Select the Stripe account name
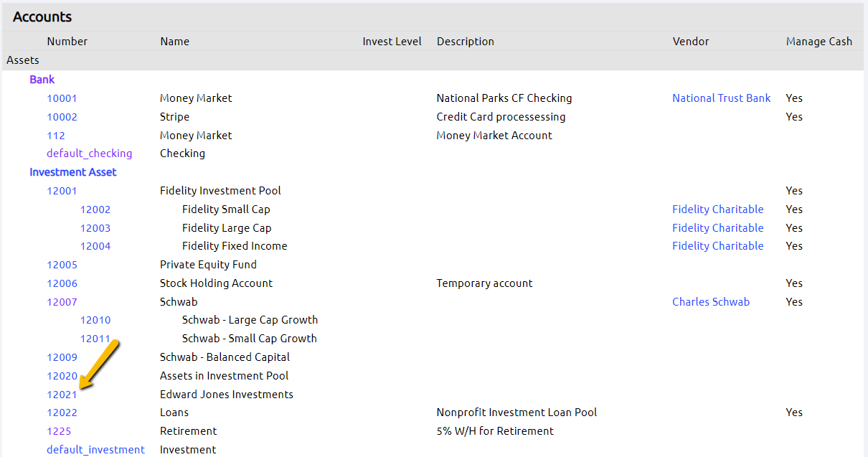Image resolution: width=868 pixels, height=457 pixels. (174, 117)
